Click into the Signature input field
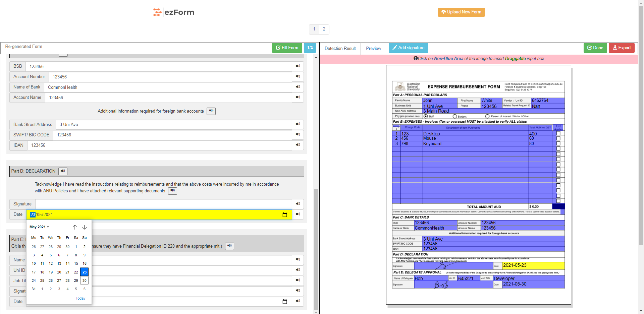 coord(163,204)
